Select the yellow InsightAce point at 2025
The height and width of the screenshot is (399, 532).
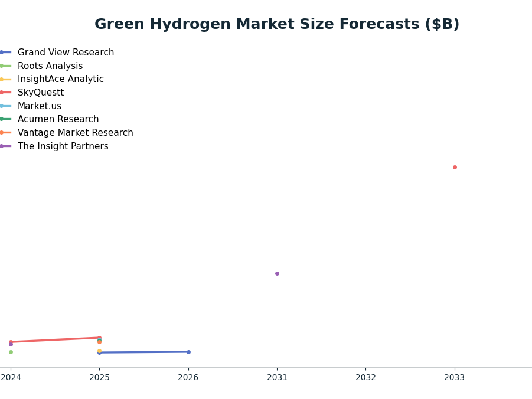click(99, 351)
